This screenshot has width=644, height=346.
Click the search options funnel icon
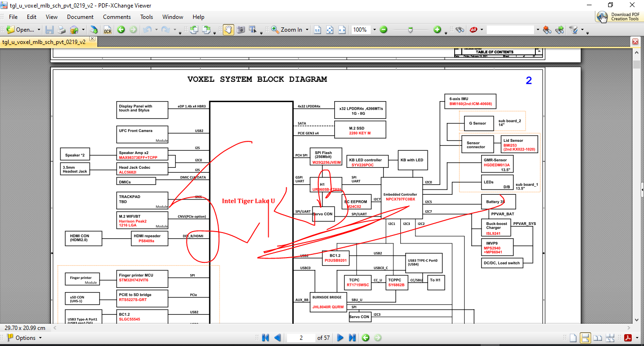574,29
